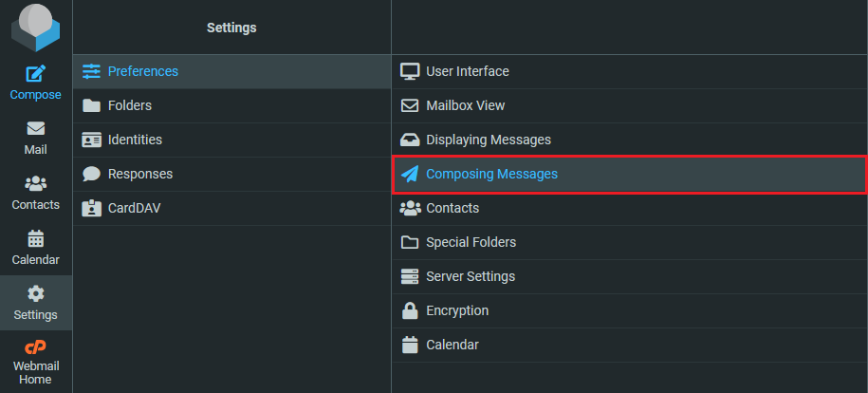Click the Preferences sliders icon
This screenshot has width=868, height=393.
91,71
